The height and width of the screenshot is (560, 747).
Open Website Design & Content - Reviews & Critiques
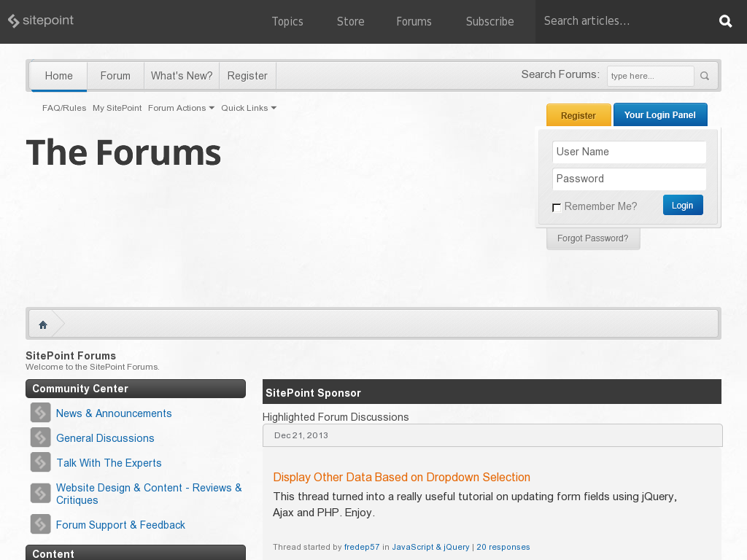pyautogui.click(x=149, y=494)
